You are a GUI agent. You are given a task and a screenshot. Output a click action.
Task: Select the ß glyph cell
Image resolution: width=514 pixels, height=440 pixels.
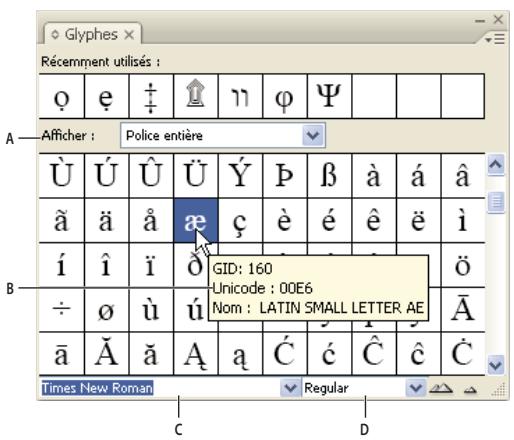(330, 176)
